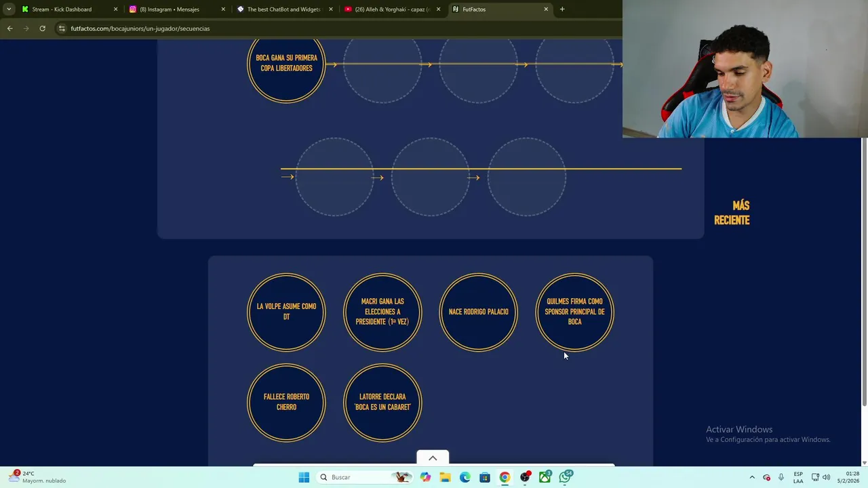Select 'Latorre declara Boca es un cabaret' event
The image size is (868, 488).
(382, 403)
